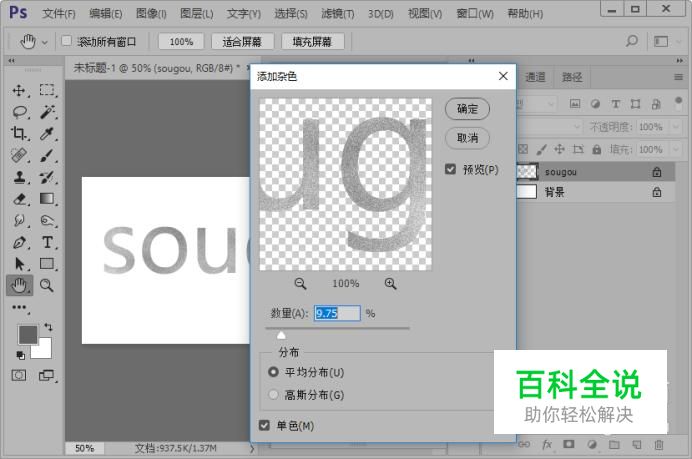Screen dimensions: 692x459
Task: Select the Magic Wand tool
Action: tap(47, 112)
